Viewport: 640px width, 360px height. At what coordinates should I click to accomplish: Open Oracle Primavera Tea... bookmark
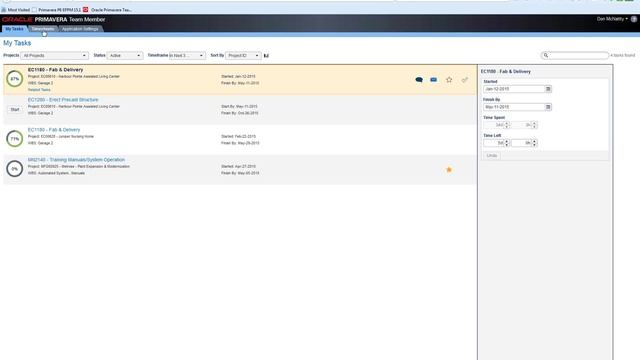tap(111, 9)
